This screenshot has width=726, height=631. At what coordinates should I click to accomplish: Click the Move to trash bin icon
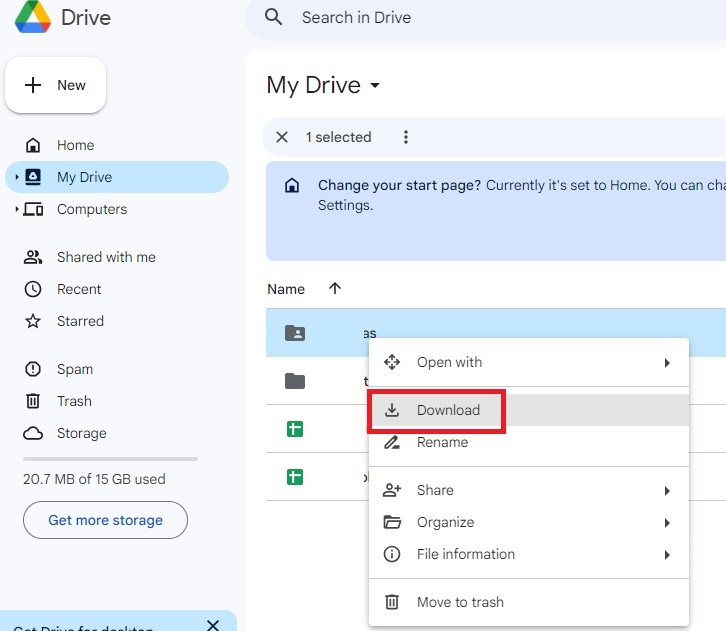point(392,602)
